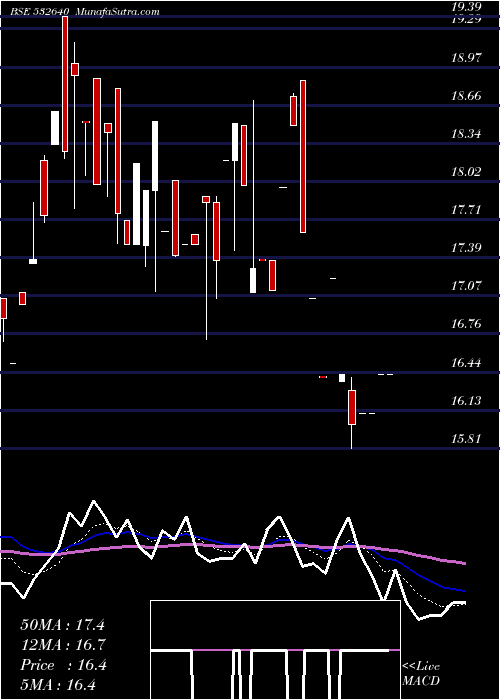Click the 5MA : 16.4 readout
500x700 pixels.
coord(58,684)
